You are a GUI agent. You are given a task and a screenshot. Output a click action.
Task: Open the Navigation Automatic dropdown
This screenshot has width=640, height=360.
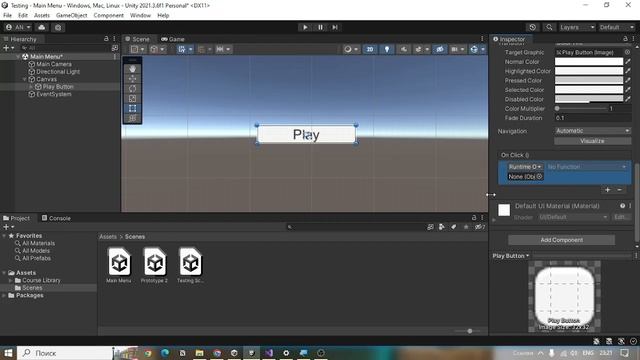tap(593, 131)
